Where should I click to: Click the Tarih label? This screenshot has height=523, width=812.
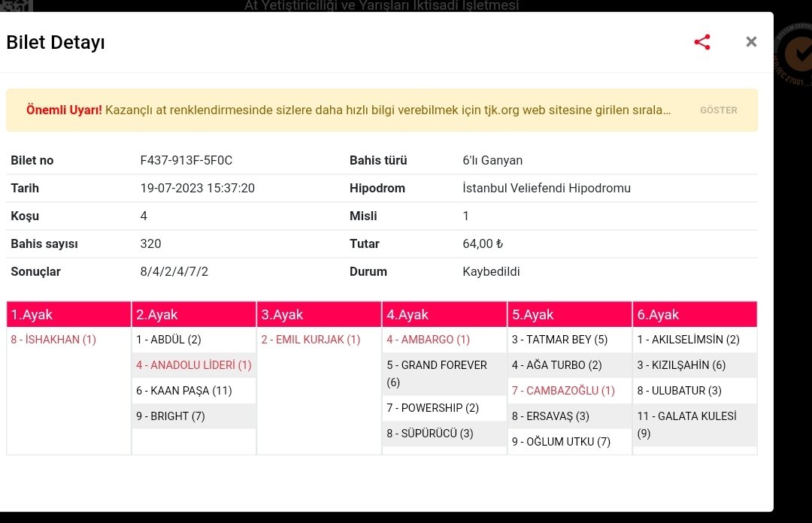click(25, 188)
